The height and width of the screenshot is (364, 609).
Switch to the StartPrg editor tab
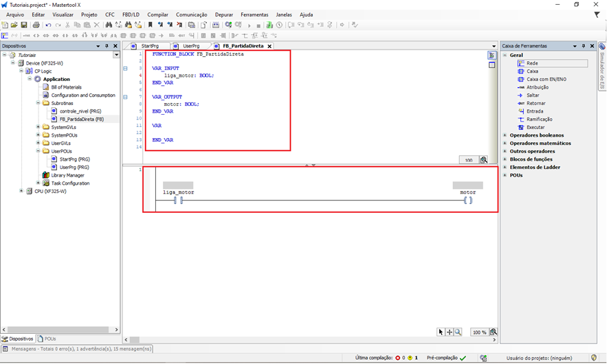(x=149, y=46)
